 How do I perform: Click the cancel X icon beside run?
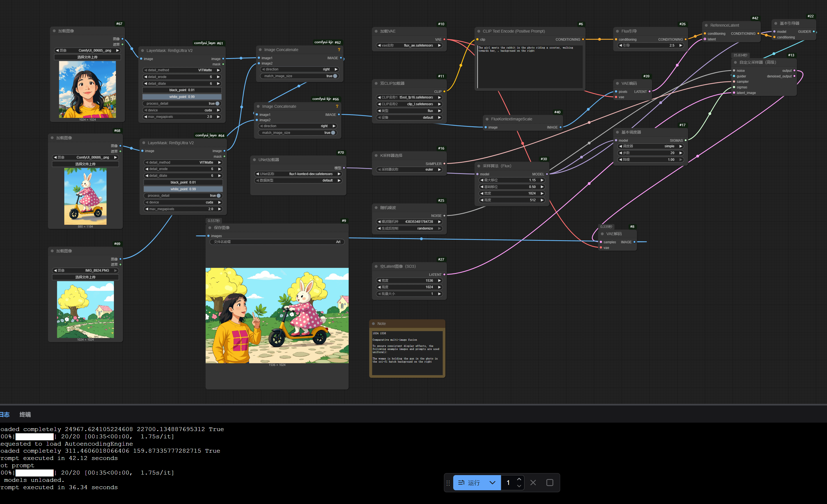pyautogui.click(x=533, y=482)
